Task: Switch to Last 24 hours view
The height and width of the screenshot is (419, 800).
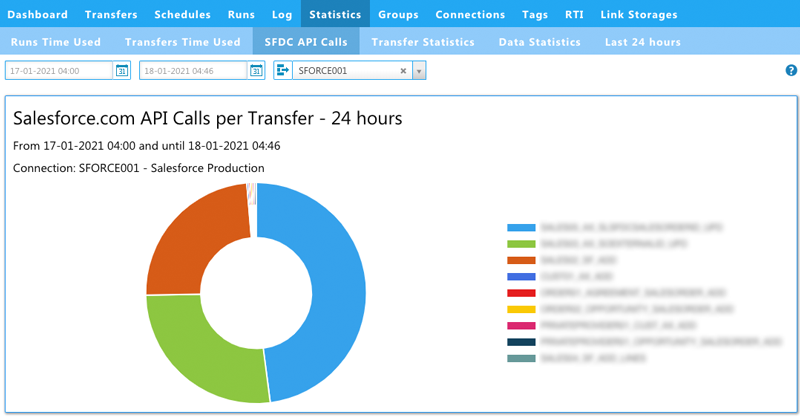Action: (642, 42)
